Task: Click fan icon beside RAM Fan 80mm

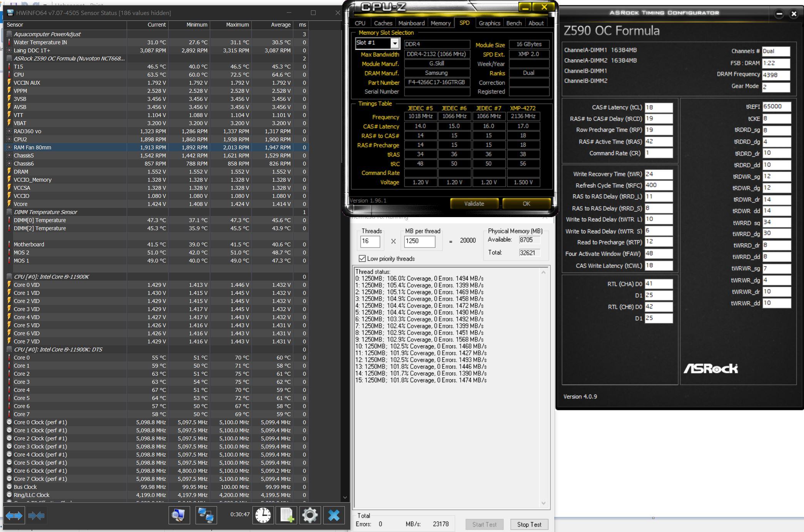Action: (9, 147)
